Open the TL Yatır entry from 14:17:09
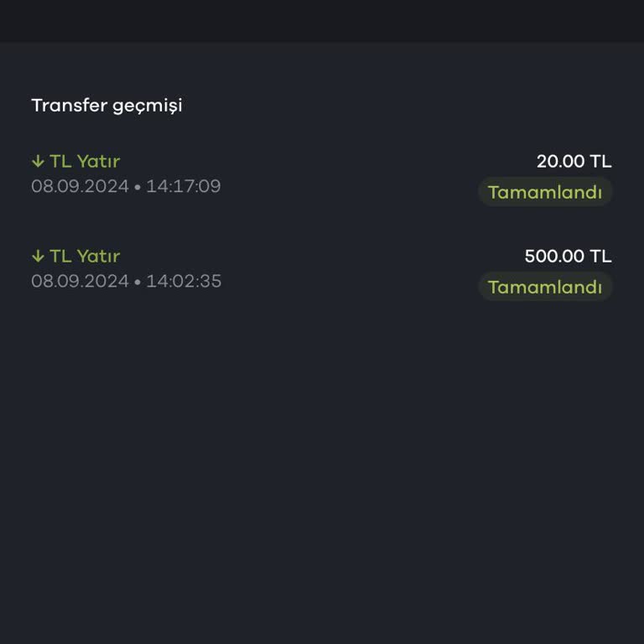The image size is (644, 644). click(84, 162)
